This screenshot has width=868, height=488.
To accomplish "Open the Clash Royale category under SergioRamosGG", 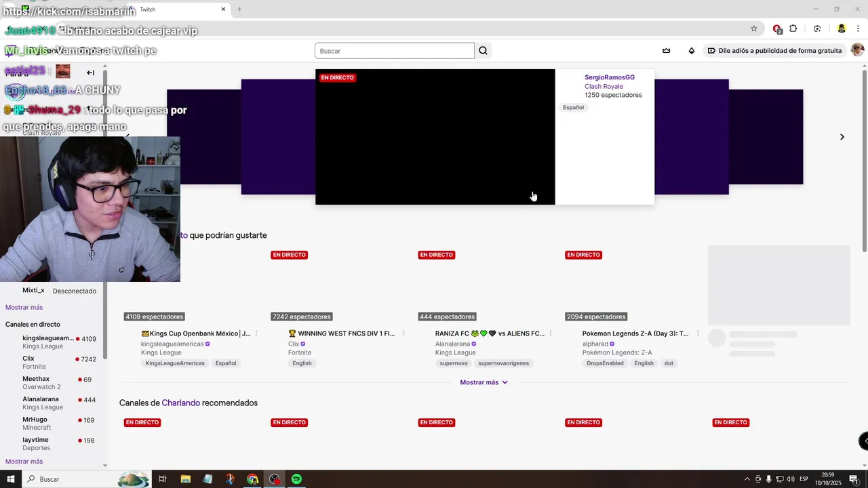I will 604,87.
